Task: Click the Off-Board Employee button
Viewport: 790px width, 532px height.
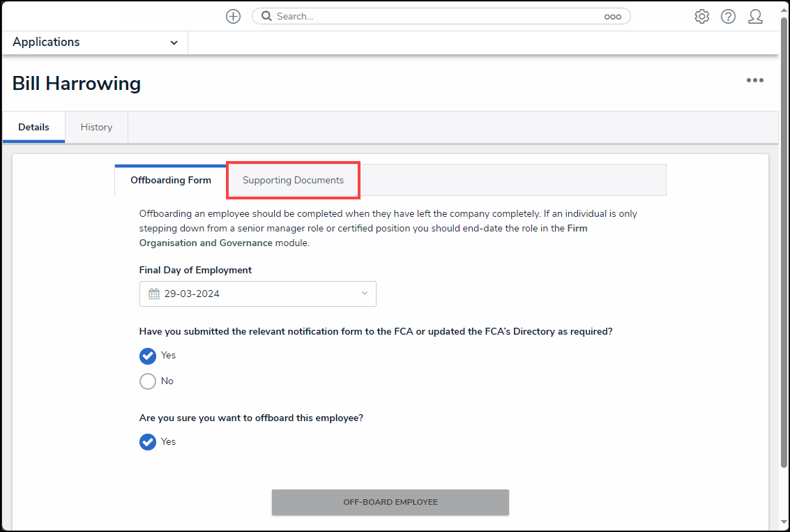Action: click(x=390, y=502)
